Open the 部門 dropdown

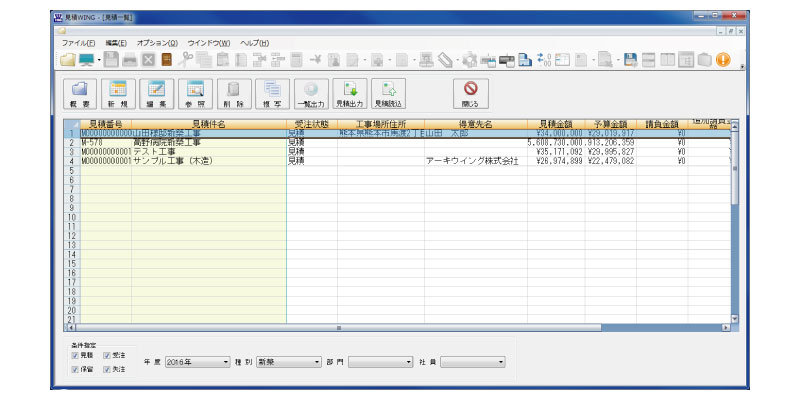click(x=380, y=362)
